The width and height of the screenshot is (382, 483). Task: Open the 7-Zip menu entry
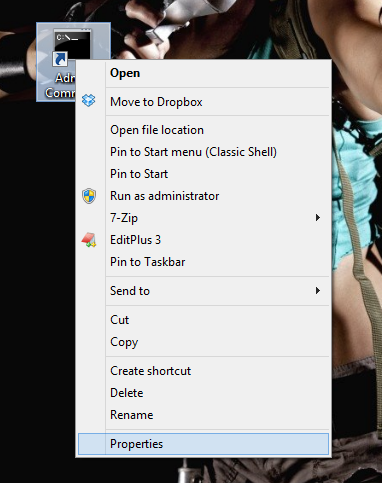click(x=203, y=218)
